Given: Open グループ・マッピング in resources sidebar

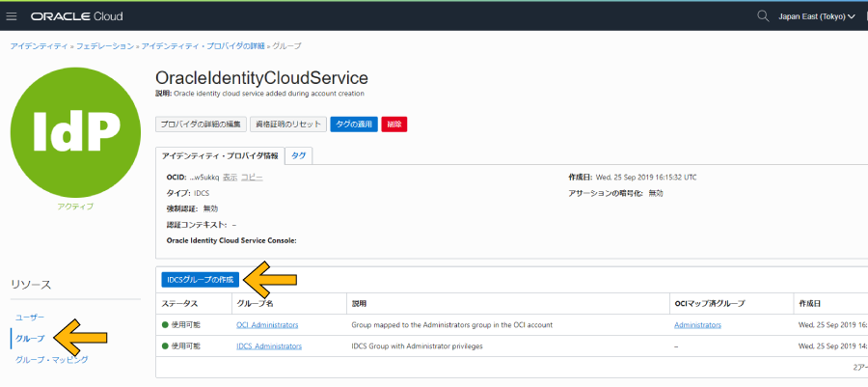Looking at the screenshot, I should (51, 359).
